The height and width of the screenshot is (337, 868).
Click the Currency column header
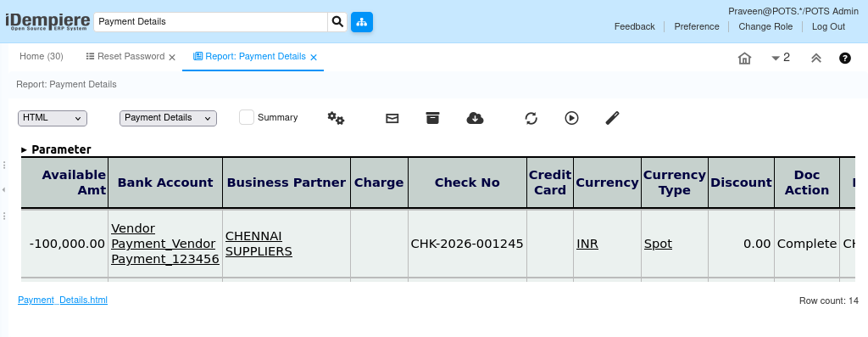607,183
